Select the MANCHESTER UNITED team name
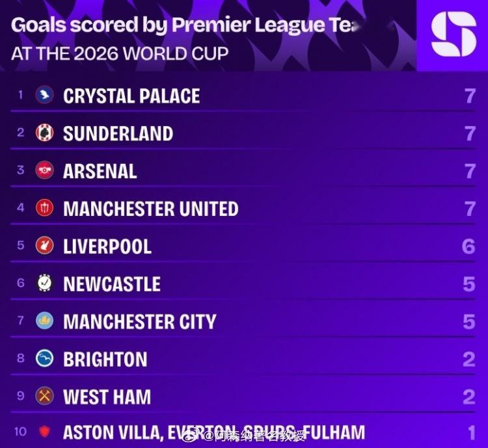488x448 pixels. (x=151, y=209)
